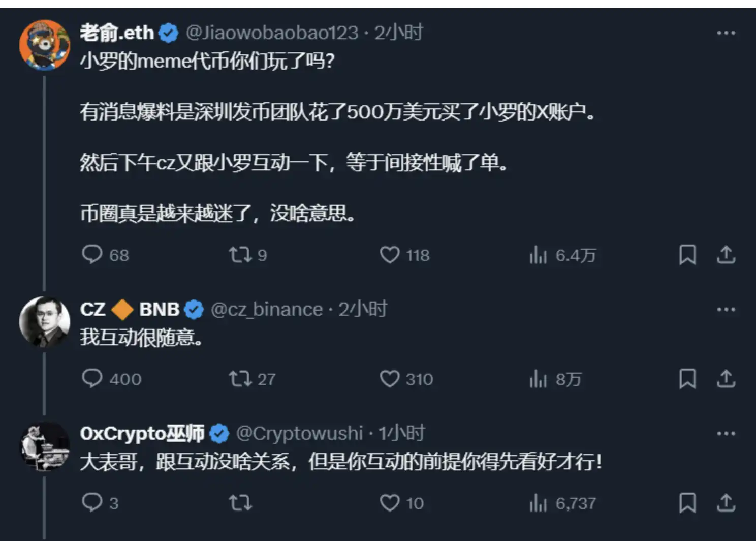Reply to CZ's tweet
The image size is (756, 541).
click(92, 378)
